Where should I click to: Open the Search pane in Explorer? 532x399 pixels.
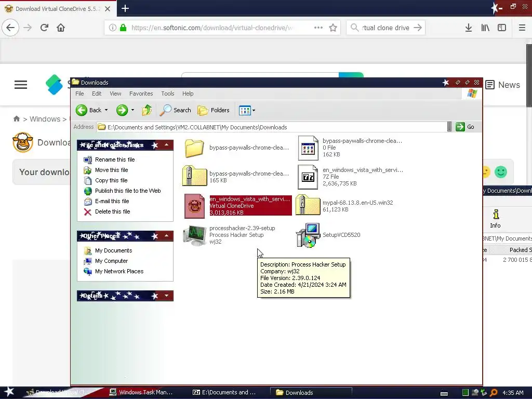pos(176,110)
